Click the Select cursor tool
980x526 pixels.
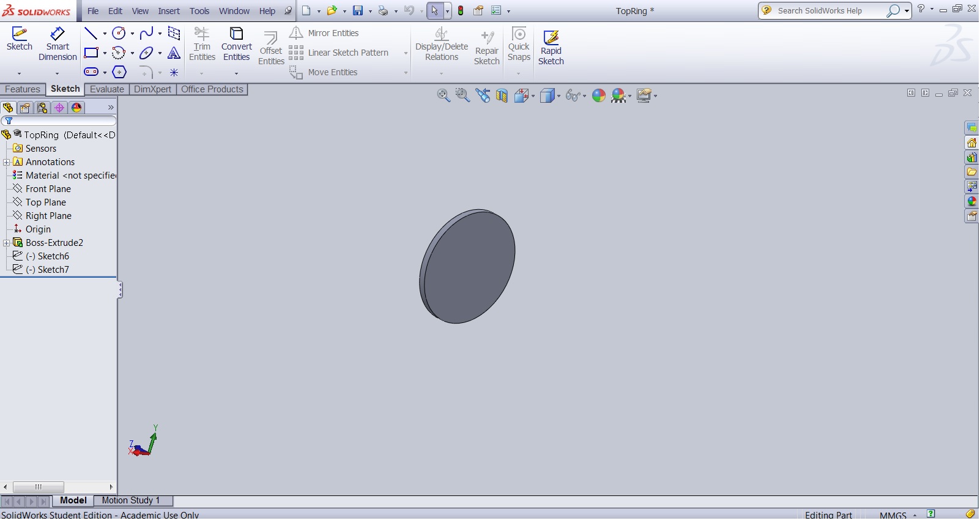(x=434, y=10)
